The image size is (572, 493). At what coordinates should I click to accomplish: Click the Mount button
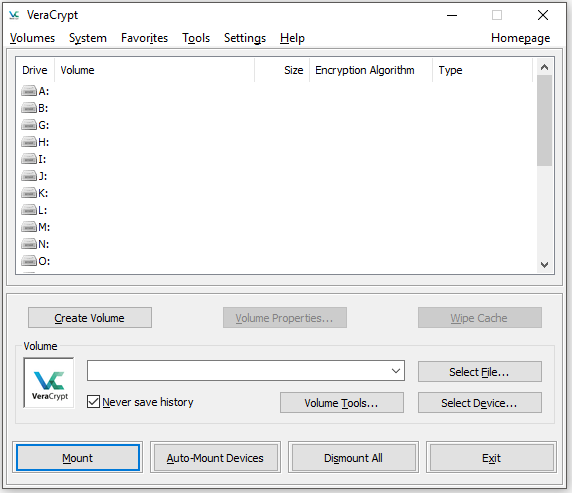[x=78, y=458]
